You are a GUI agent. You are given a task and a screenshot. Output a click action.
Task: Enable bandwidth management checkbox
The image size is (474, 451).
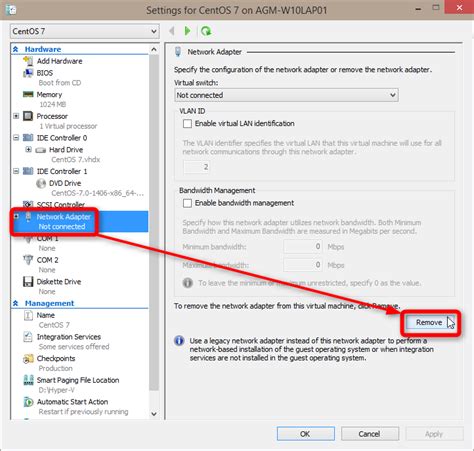coord(187,203)
